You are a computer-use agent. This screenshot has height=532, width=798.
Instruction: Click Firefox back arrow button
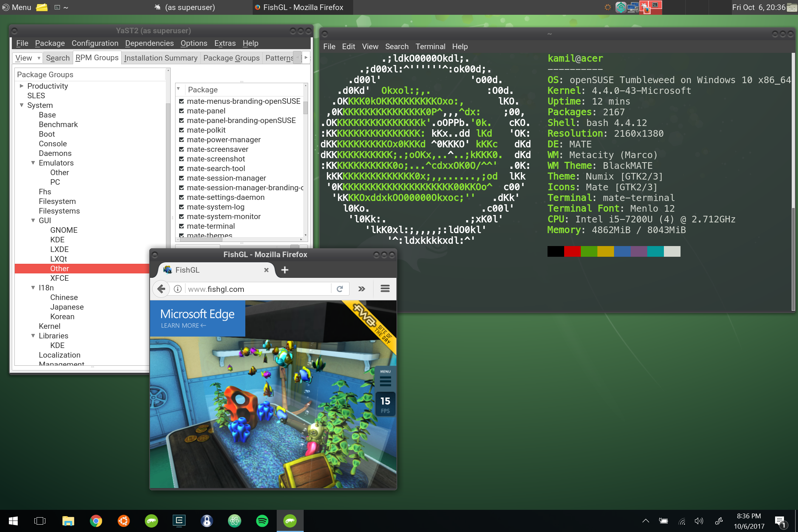161,289
